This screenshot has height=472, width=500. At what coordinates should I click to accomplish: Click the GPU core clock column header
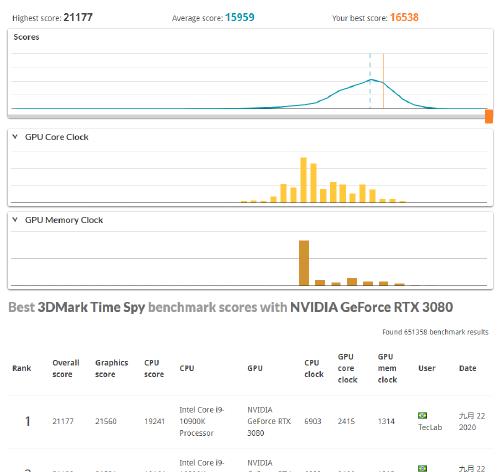347,368
